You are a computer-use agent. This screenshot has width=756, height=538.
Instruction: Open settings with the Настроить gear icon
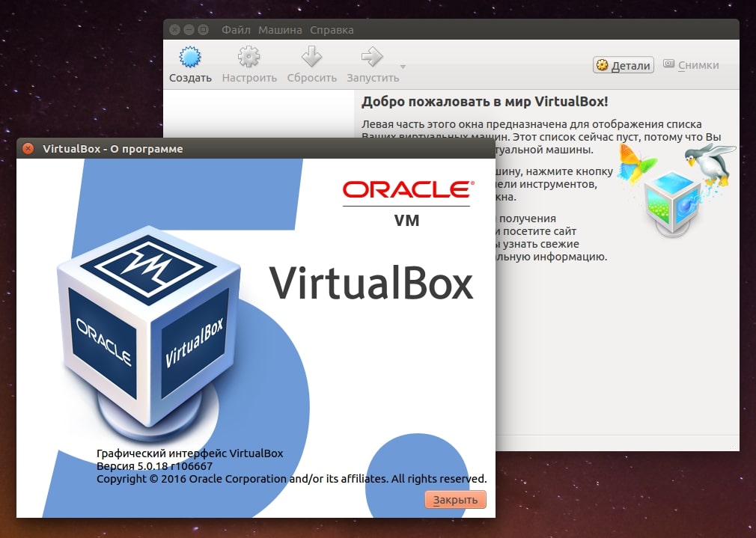pyautogui.click(x=249, y=58)
